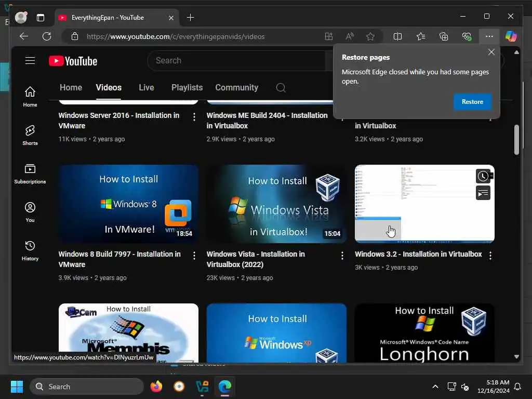Switch to Edge in the taskbar
The height and width of the screenshot is (399, 532).
[224, 387]
